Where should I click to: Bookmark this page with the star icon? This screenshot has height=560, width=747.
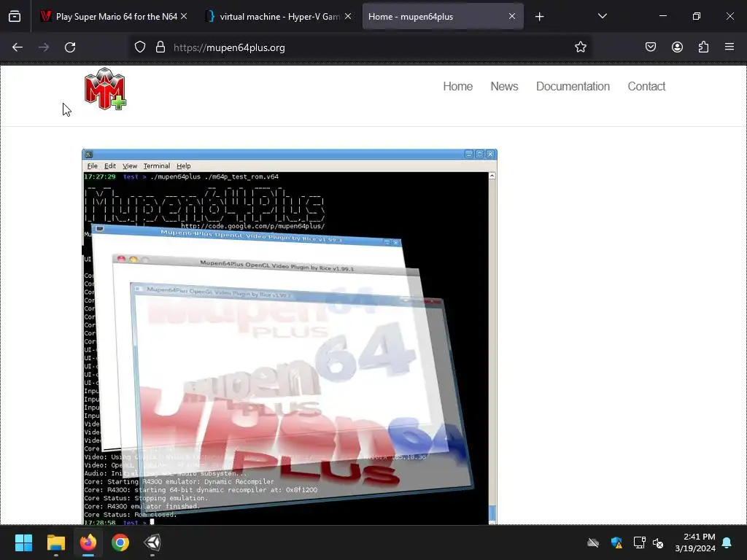point(580,47)
